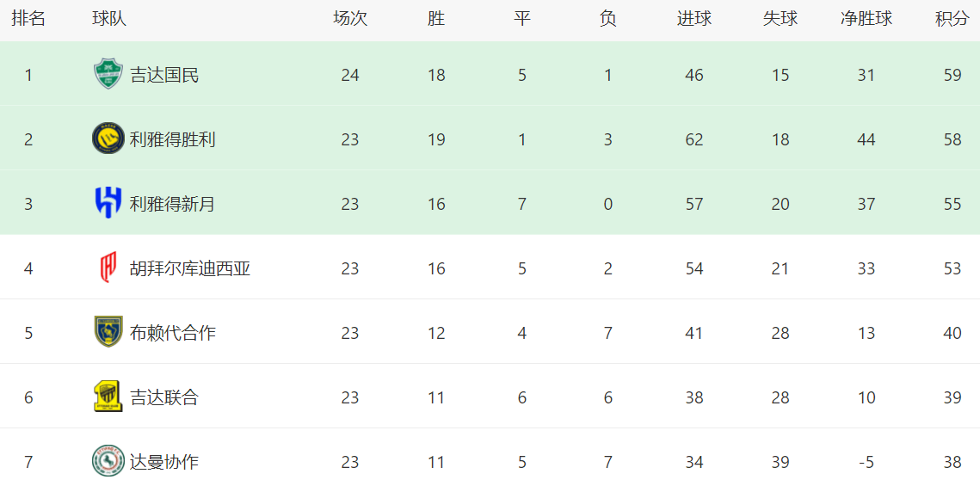Open the 吉达国民 team name link
The image size is (980, 486).
[x=164, y=75]
